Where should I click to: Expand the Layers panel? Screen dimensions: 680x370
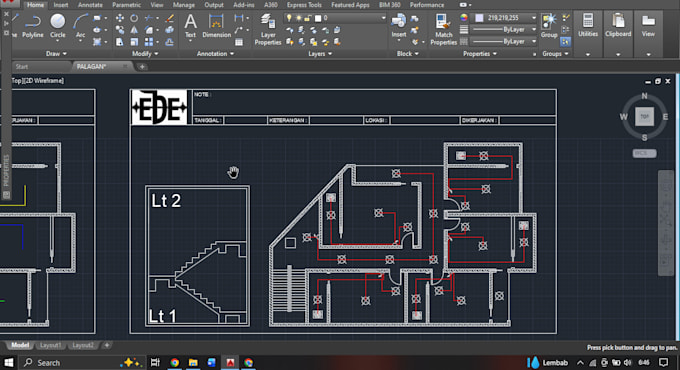click(320, 54)
